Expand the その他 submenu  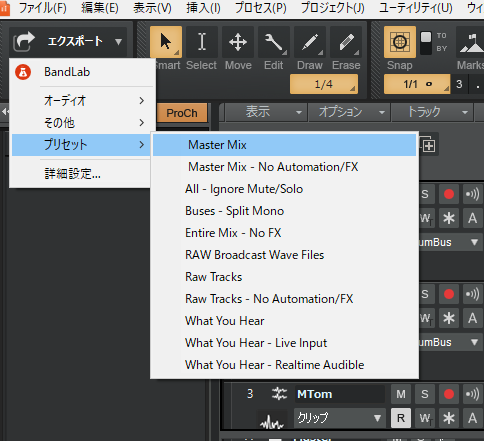coord(83,123)
